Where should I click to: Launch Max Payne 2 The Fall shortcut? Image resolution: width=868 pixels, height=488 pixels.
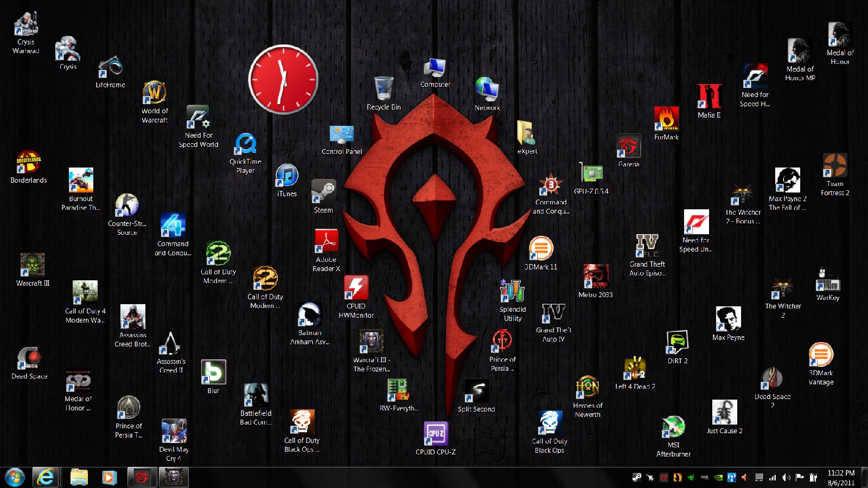(788, 189)
